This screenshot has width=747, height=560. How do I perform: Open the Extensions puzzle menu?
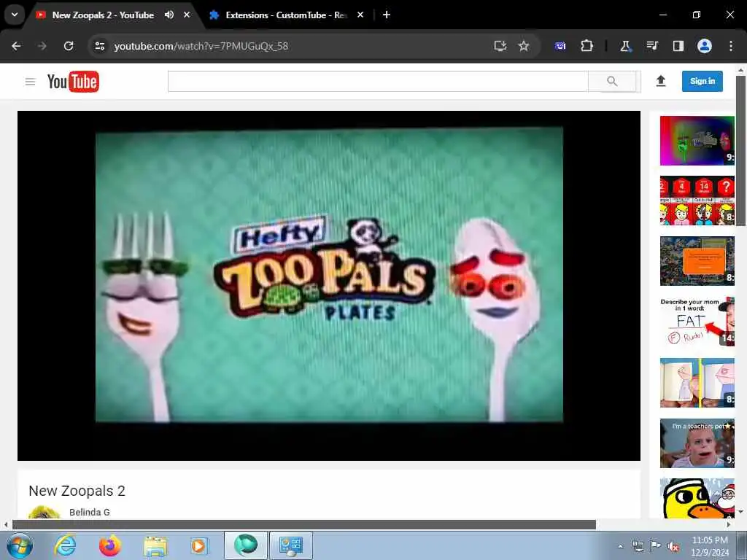coord(587,46)
